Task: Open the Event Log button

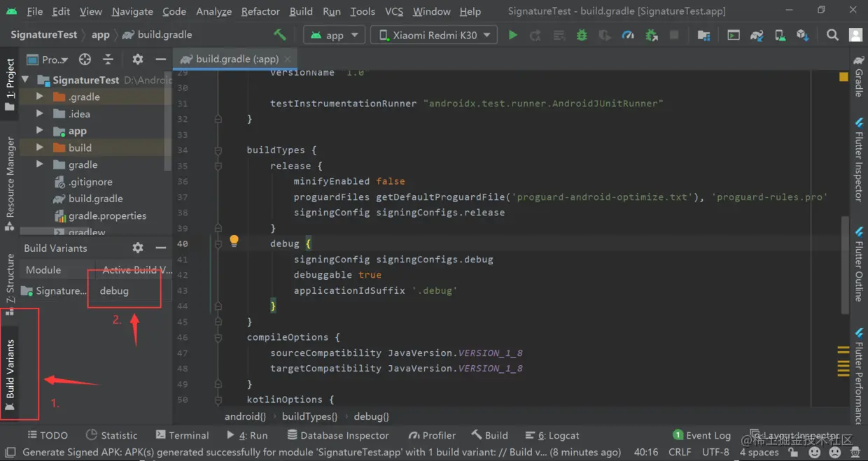Action: tap(701, 435)
